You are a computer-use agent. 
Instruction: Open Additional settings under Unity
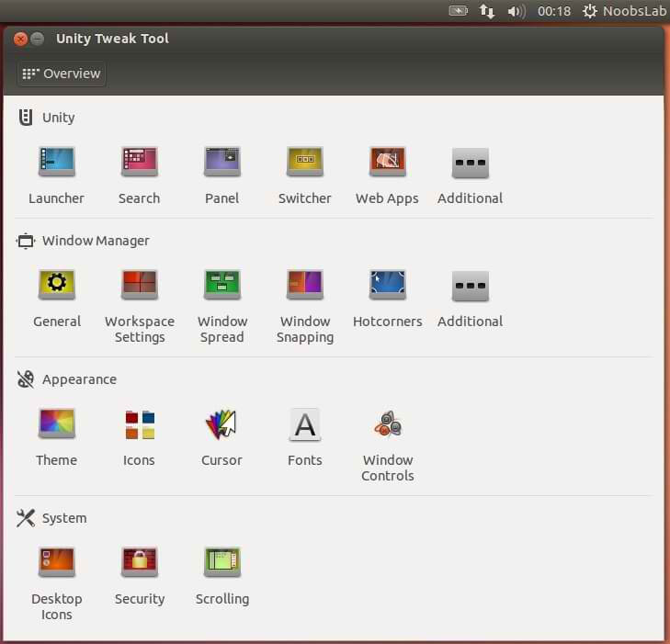(470, 164)
